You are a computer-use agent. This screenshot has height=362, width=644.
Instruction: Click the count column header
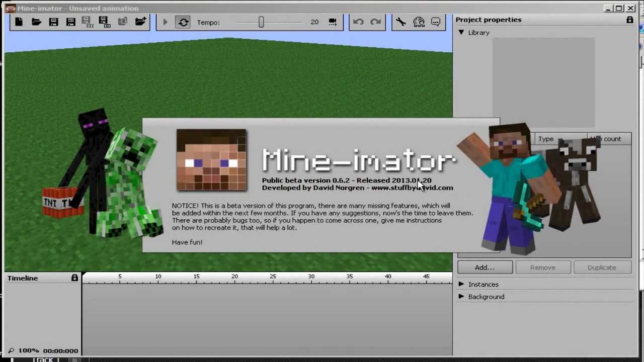click(610, 139)
